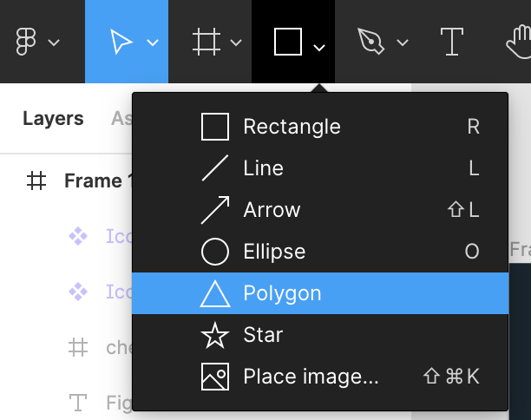Switch to the Layers tab
531x420 pixels.
click(53, 119)
